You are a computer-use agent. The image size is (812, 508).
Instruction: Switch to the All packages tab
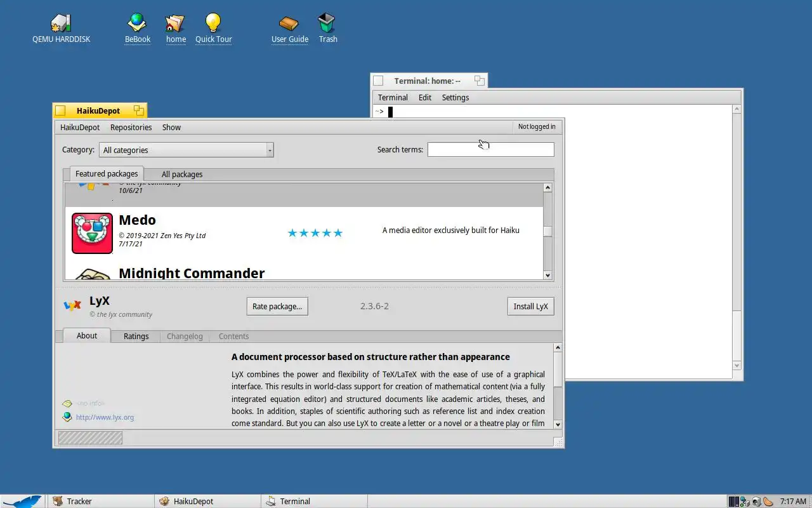[x=182, y=174]
